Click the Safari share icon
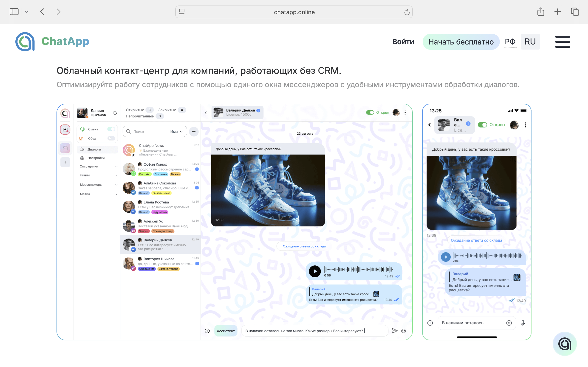 pyautogui.click(x=541, y=12)
